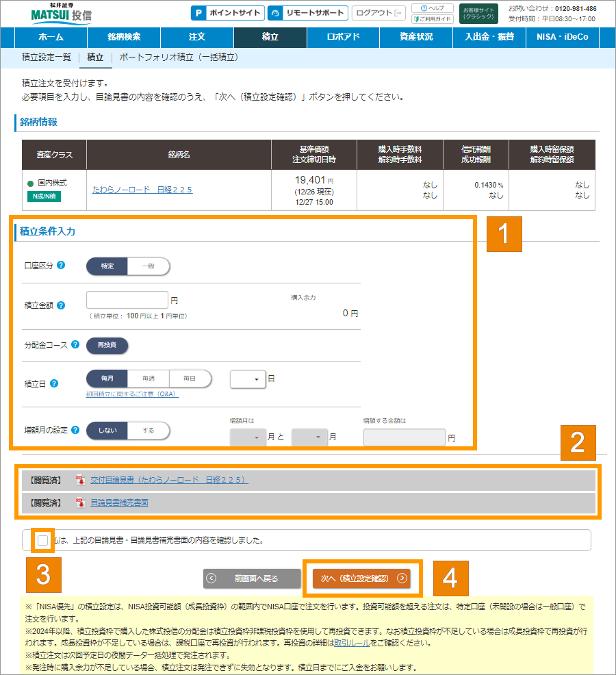Open the 資産状況 menu
Screen dimensions: 616x675
(416, 37)
